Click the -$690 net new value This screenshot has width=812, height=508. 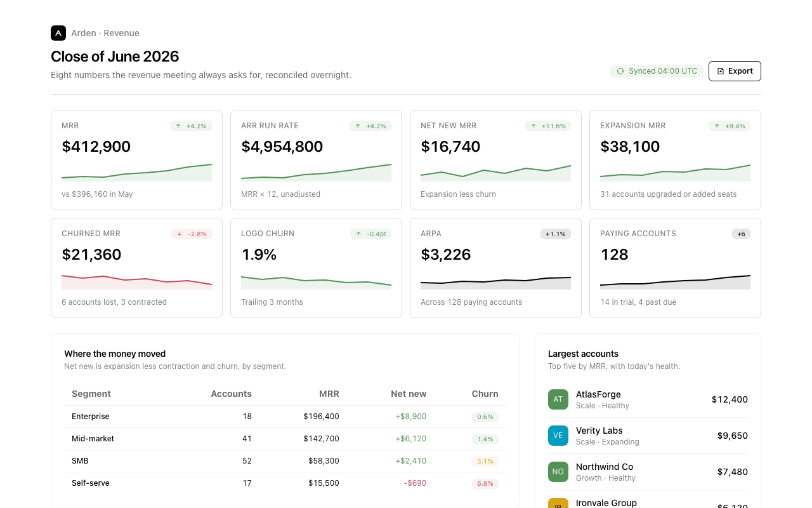point(415,483)
